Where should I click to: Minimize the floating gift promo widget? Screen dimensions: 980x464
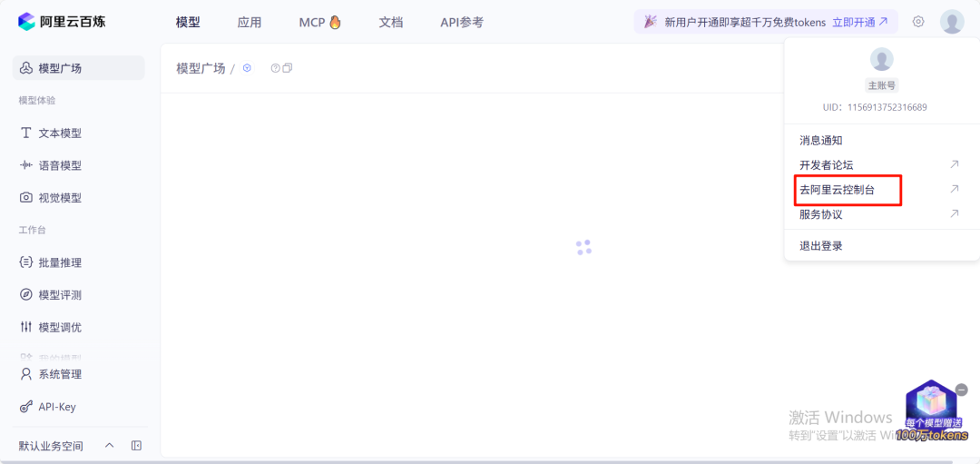tap(963, 389)
